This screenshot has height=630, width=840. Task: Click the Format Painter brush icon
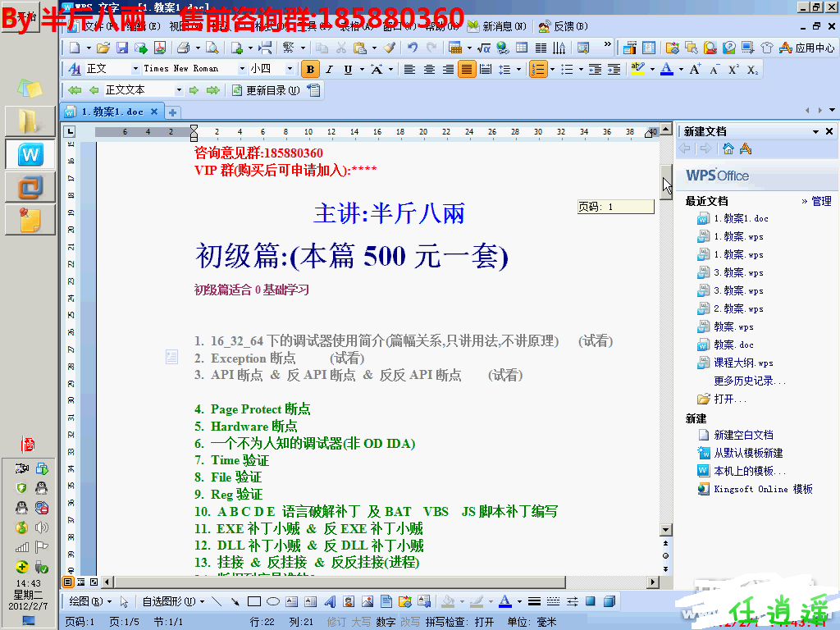coord(390,48)
